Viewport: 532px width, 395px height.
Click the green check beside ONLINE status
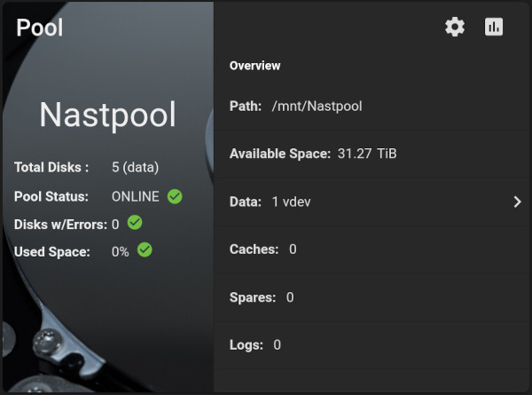[175, 196]
